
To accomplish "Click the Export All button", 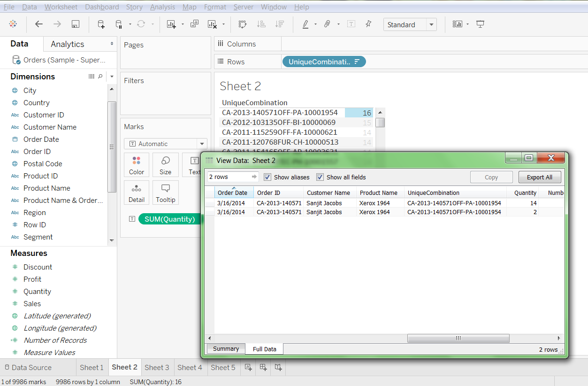I will click(x=539, y=177).
